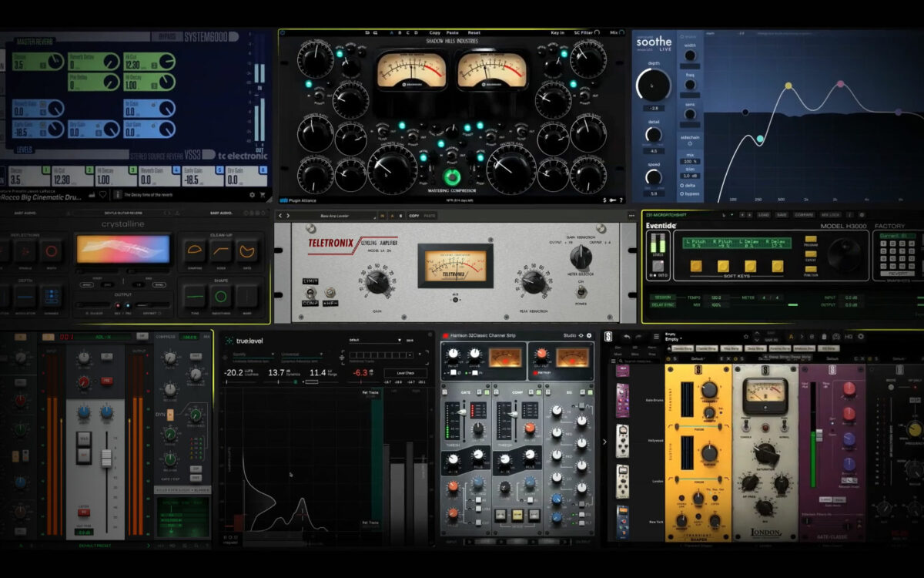This screenshot has height=578, width=924.
Task: Click the undo arrow in Shadow Hills toolbar
Action: coord(367,32)
